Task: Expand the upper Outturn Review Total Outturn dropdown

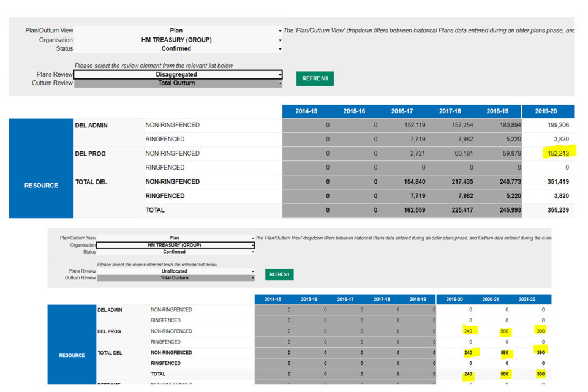Action: (280, 83)
